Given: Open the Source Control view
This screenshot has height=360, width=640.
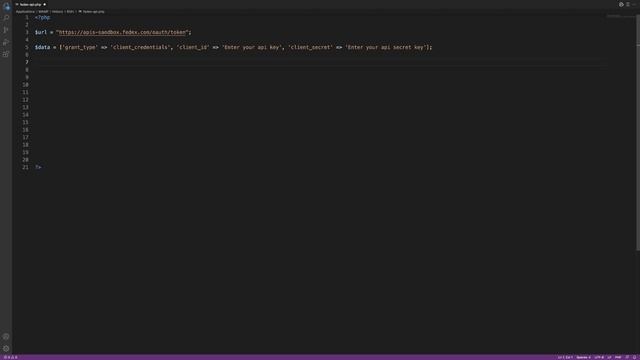Looking at the screenshot, I should [6, 30].
